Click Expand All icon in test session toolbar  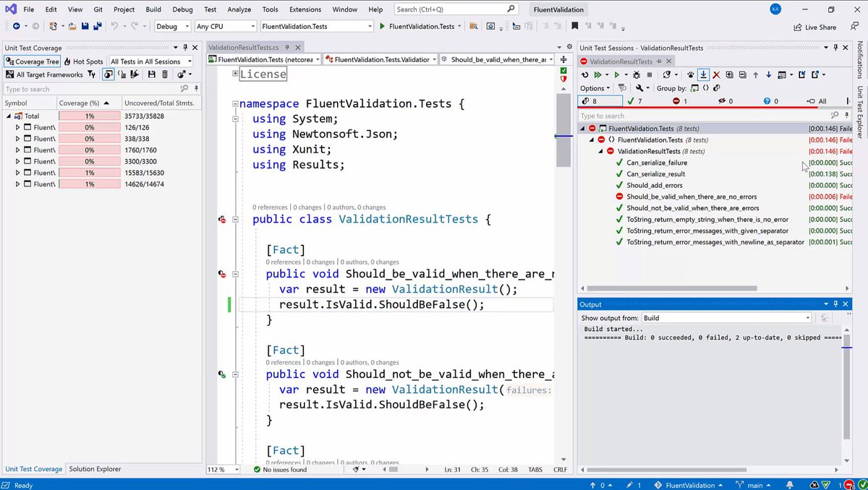729,74
